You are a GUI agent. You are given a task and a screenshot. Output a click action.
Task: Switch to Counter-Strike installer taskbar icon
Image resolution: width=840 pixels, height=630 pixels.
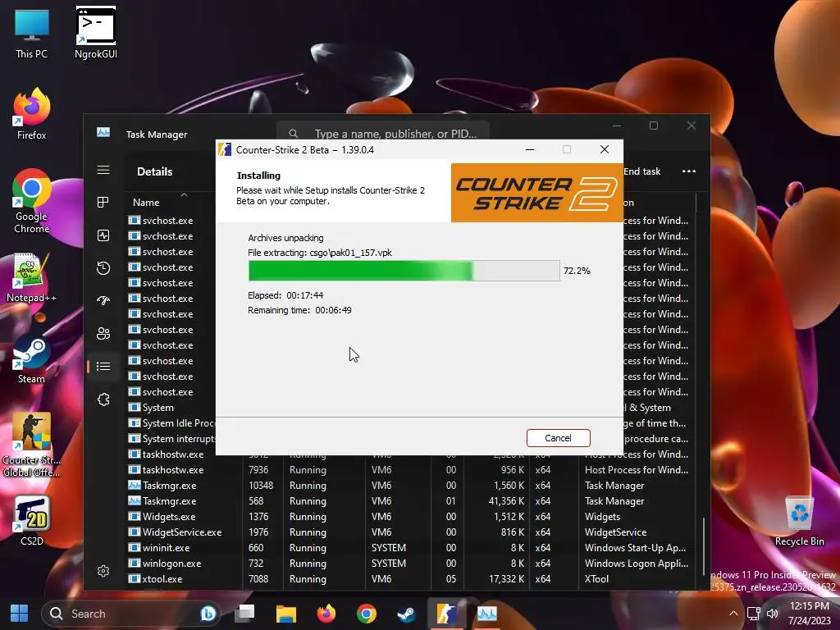pyautogui.click(x=446, y=614)
